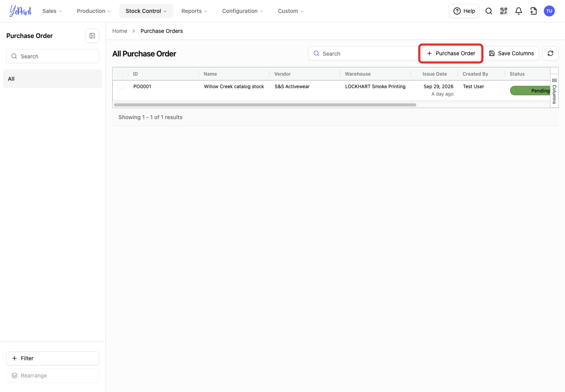The width and height of the screenshot is (565, 392).
Task: Open the YoPrint logo home
Action: point(21,11)
